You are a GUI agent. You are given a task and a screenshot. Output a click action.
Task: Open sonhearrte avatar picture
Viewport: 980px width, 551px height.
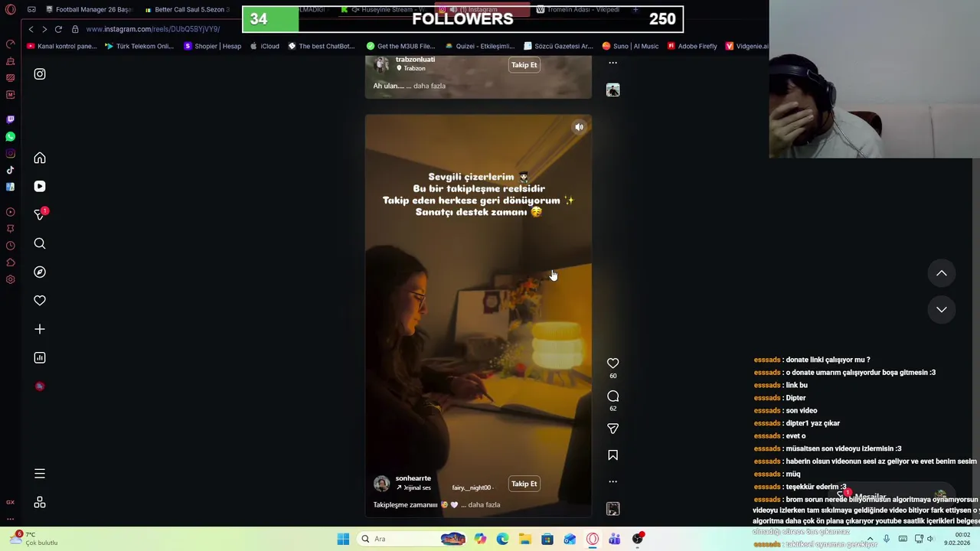click(x=381, y=484)
